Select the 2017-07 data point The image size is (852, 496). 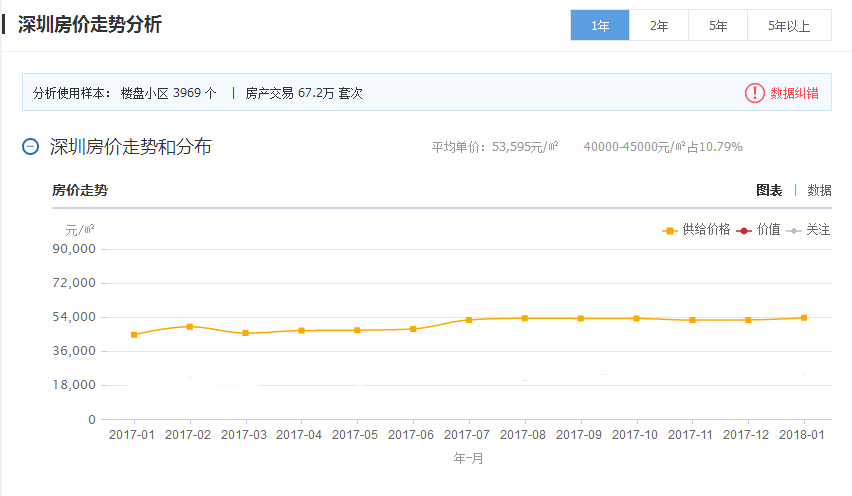469,320
